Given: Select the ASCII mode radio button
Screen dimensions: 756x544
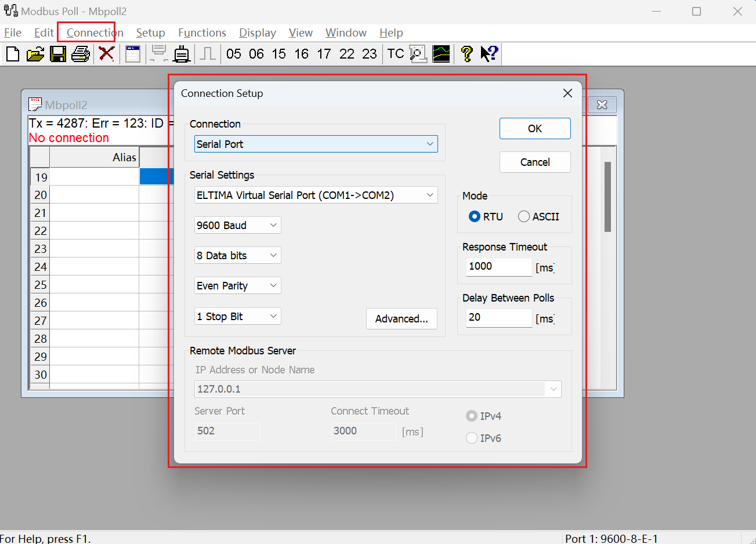Looking at the screenshot, I should (524, 216).
